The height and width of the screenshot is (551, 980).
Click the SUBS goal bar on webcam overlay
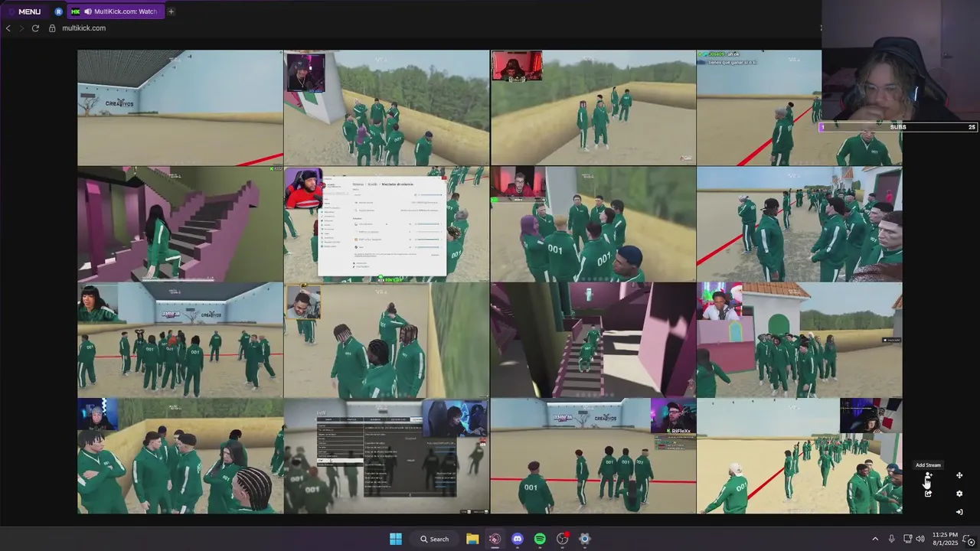[x=899, y=127]
